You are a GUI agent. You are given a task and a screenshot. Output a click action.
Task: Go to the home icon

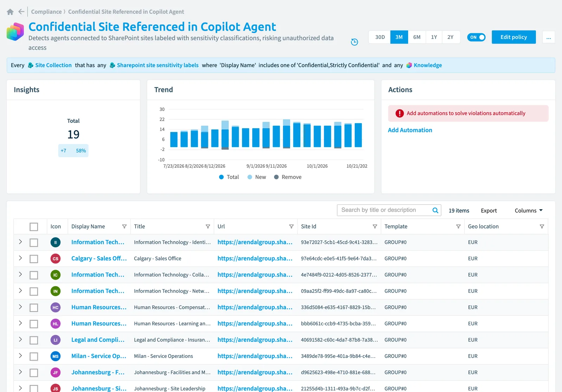[x=10, y=12]
